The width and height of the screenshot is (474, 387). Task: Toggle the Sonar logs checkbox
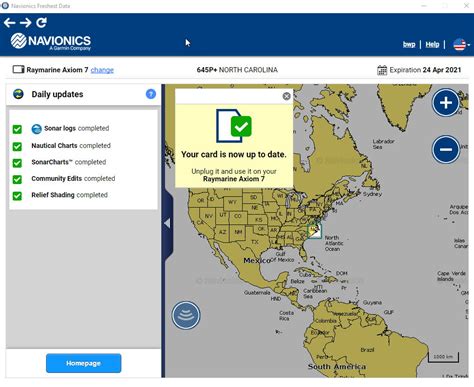tap(17, 129)
